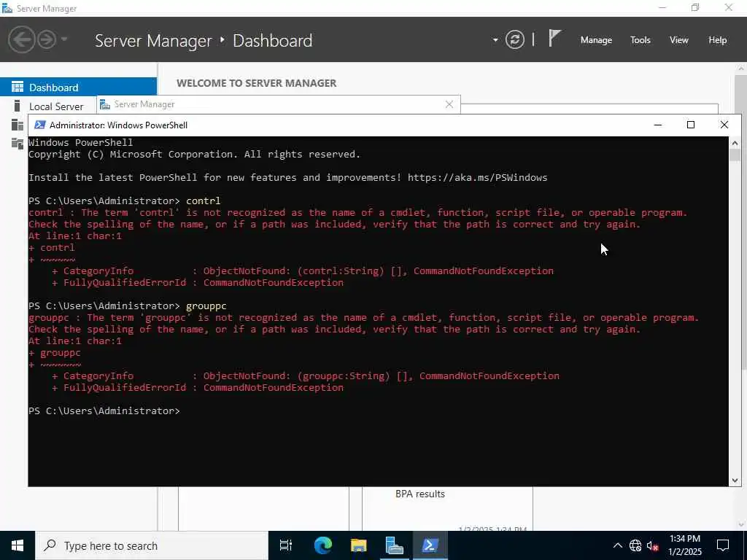Refresh the Server Manager dashboard

tap(515, 39)
